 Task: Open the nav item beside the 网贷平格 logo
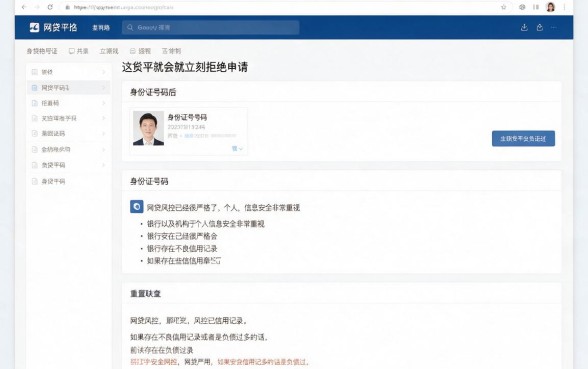point(101,28)
